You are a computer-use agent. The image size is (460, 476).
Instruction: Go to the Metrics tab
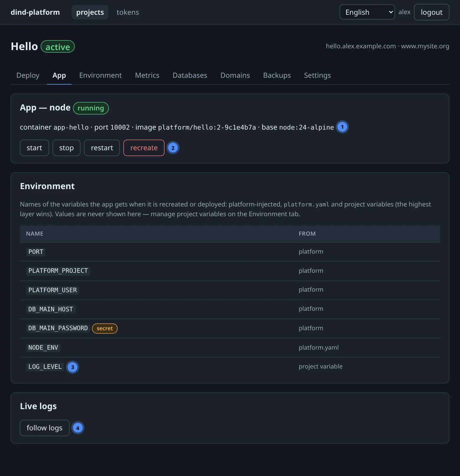[147, 75]
